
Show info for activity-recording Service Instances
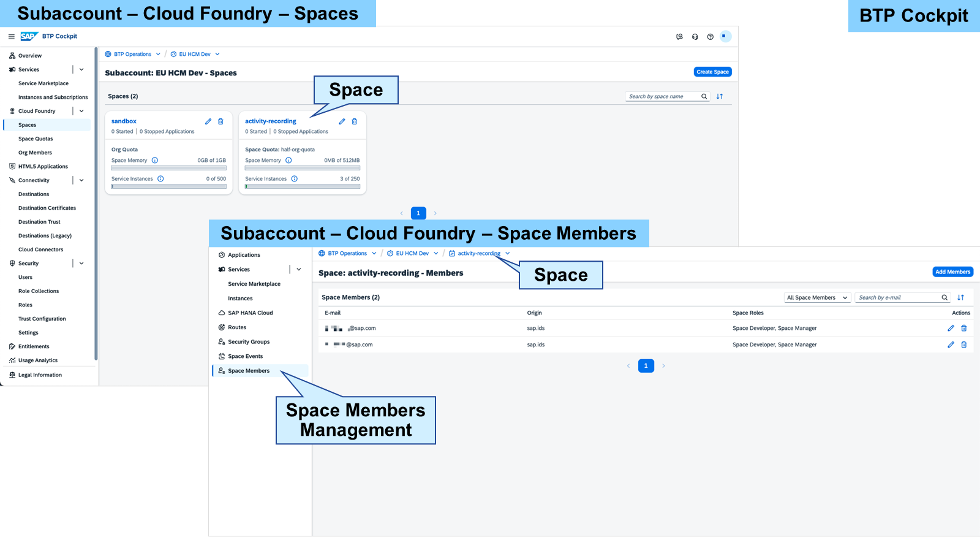click(294, 179)
